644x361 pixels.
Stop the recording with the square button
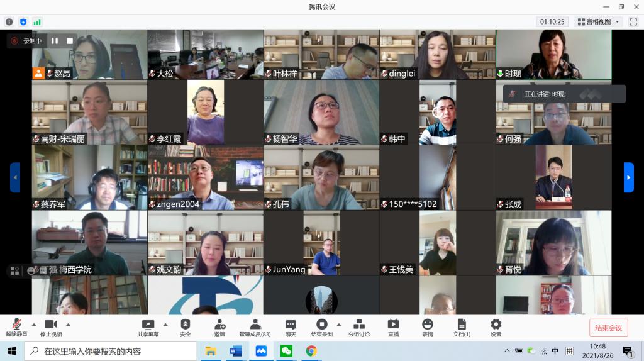point(70,41)
